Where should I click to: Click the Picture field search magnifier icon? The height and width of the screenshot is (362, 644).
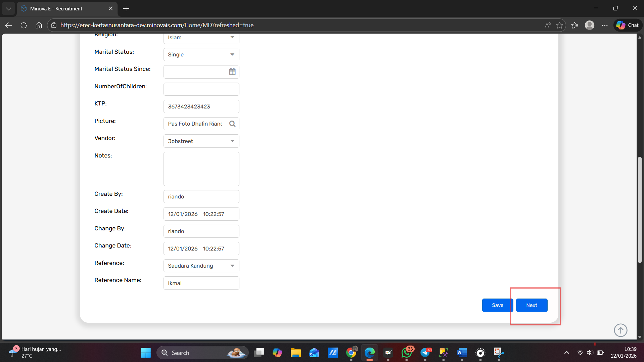point(232,124)
